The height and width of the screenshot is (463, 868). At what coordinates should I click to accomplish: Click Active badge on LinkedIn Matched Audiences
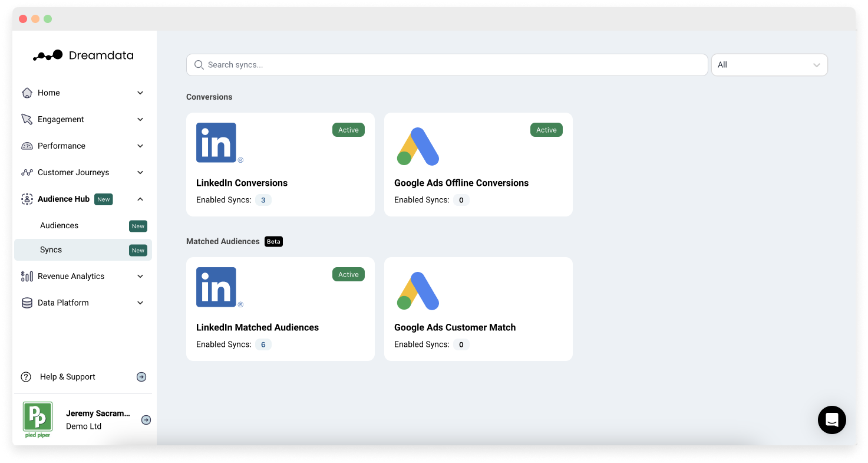click(x=348, y=274)
